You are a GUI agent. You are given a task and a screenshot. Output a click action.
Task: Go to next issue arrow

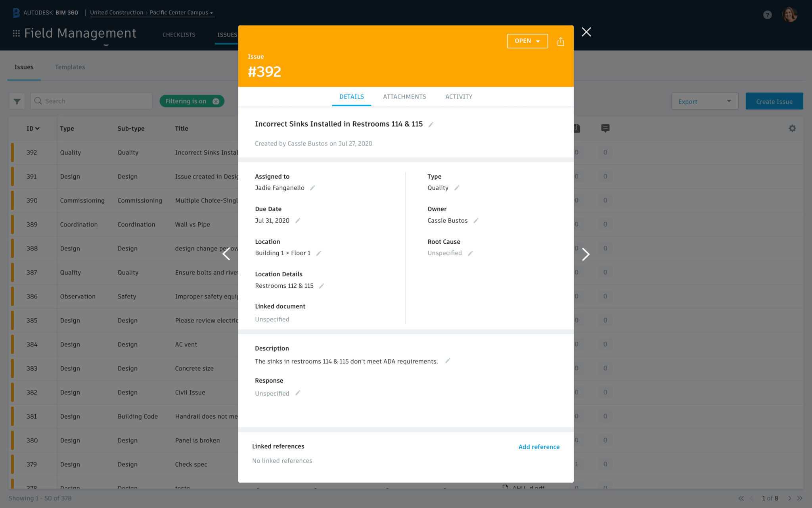click(586, 254)
